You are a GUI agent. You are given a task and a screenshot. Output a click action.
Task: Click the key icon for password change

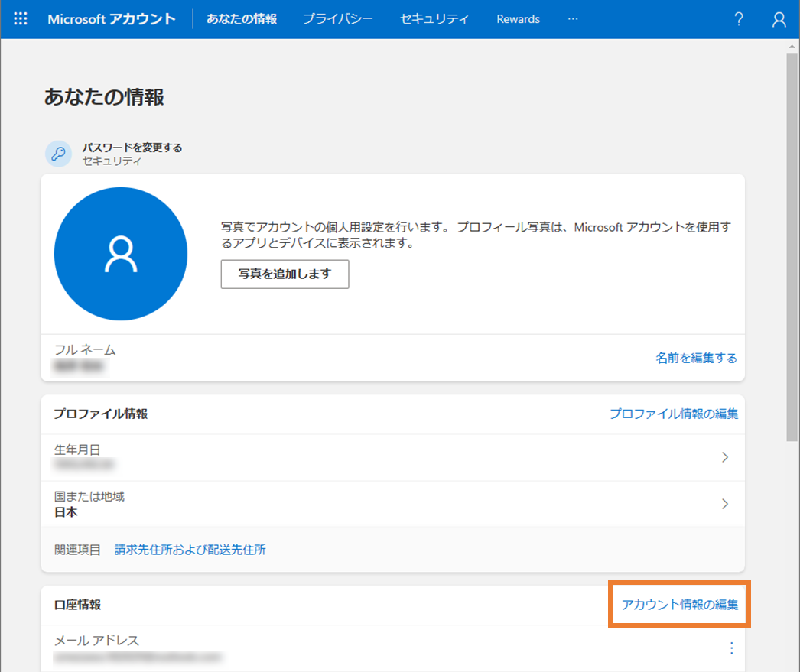59,154
